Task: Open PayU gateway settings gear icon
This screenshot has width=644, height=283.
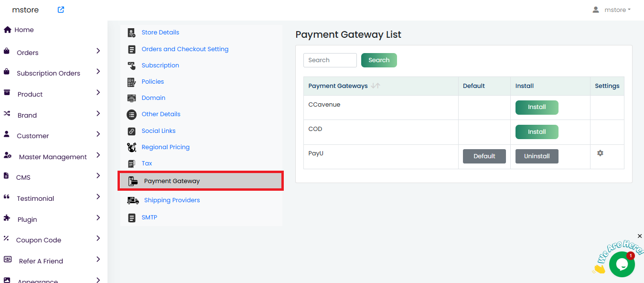Action: pyautogui.click(x=600, y=153)
